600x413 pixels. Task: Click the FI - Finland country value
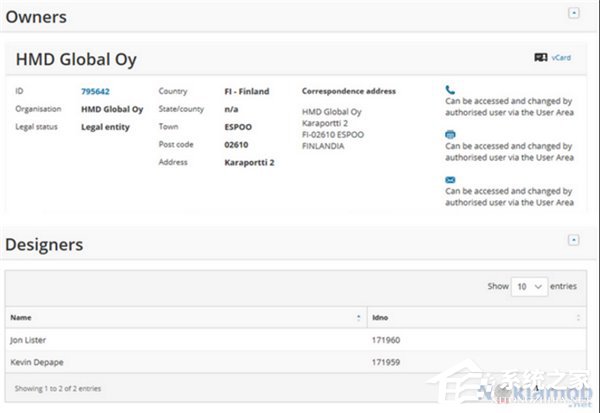[247, 91]
